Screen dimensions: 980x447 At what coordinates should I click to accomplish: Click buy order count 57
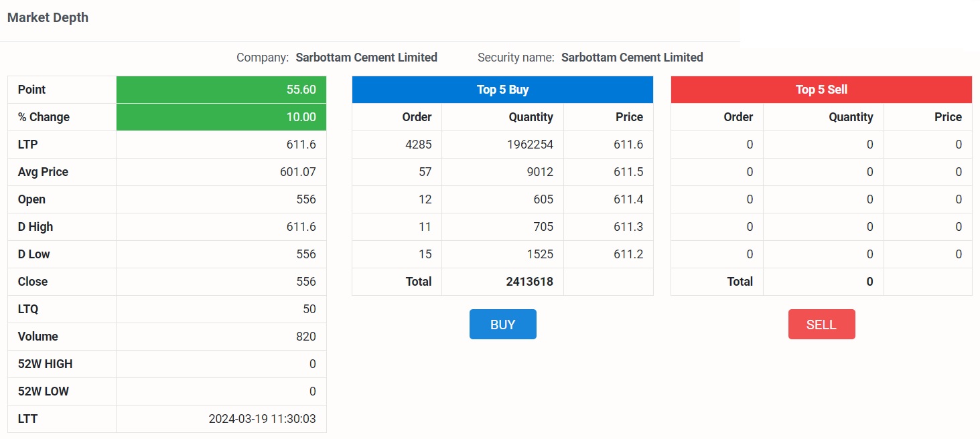(425, 172)
